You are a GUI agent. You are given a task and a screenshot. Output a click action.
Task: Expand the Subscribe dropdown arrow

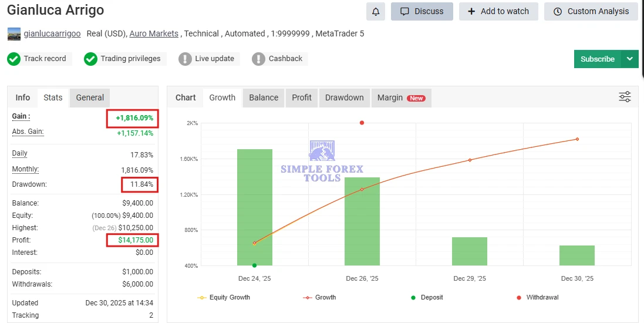(630, 59)
